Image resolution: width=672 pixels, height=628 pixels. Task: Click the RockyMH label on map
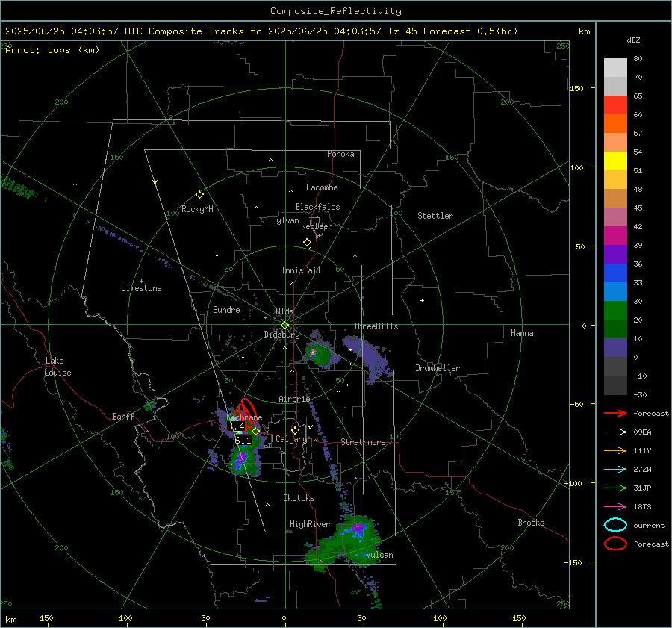(197, 209)
